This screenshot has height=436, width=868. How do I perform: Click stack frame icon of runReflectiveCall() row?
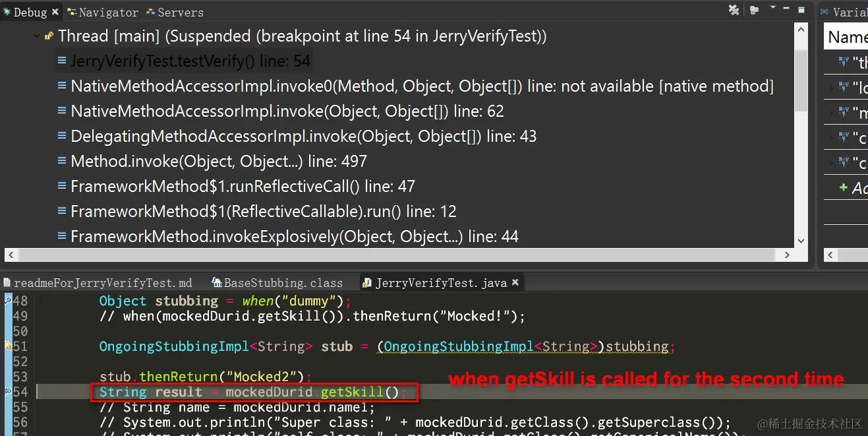(62, 186)
